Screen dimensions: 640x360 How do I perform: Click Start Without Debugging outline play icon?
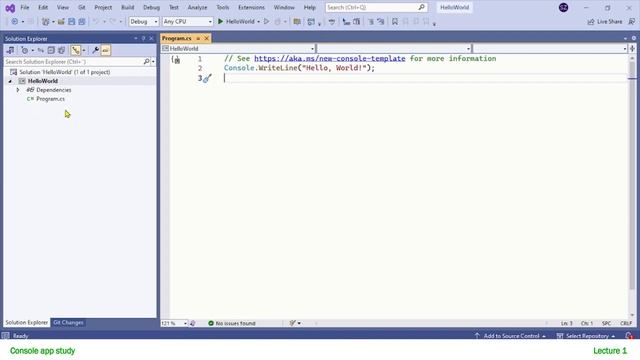267,22
